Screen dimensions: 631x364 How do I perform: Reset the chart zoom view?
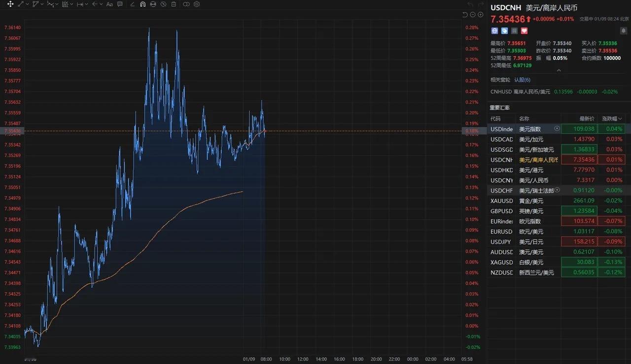click(x=465, y=15)
